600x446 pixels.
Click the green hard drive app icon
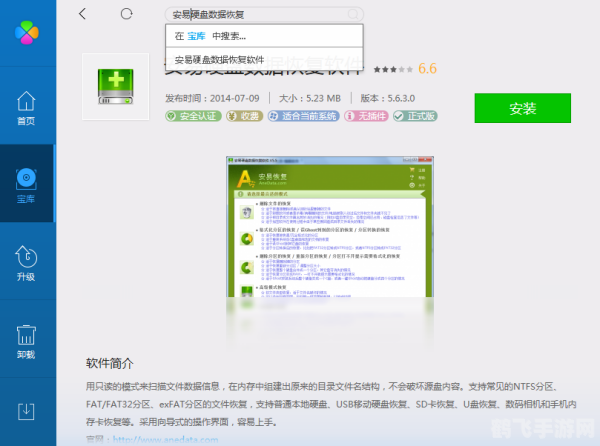coord(116,86)
